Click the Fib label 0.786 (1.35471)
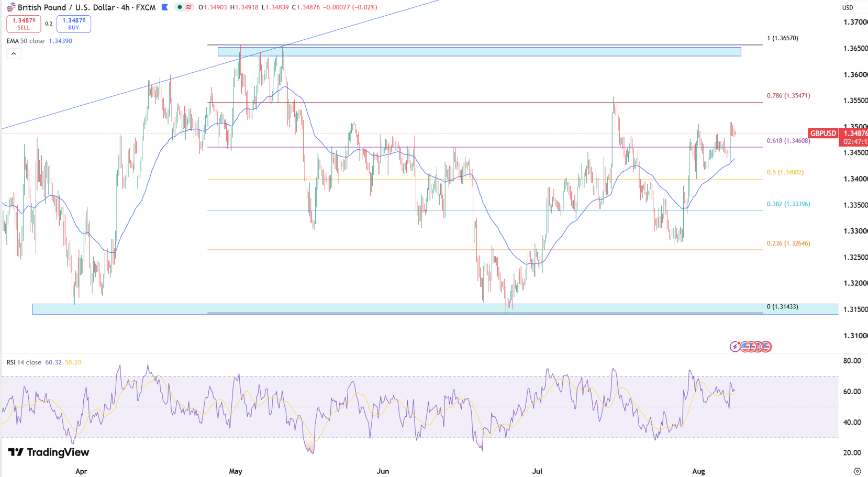 (788, 96)
